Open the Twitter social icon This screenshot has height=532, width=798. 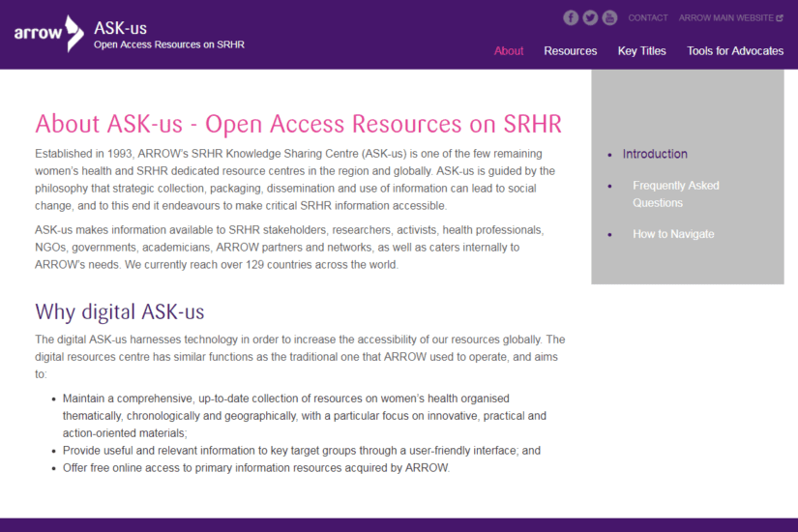(x=590, y=17)
